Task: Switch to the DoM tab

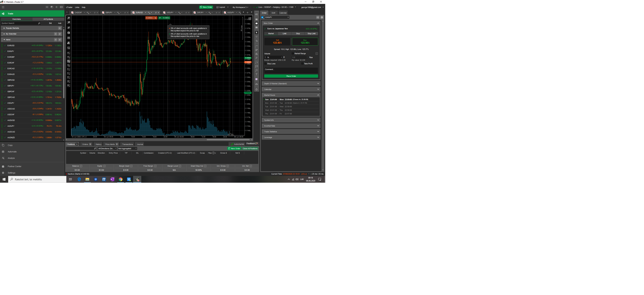Action: click(273, 13)
